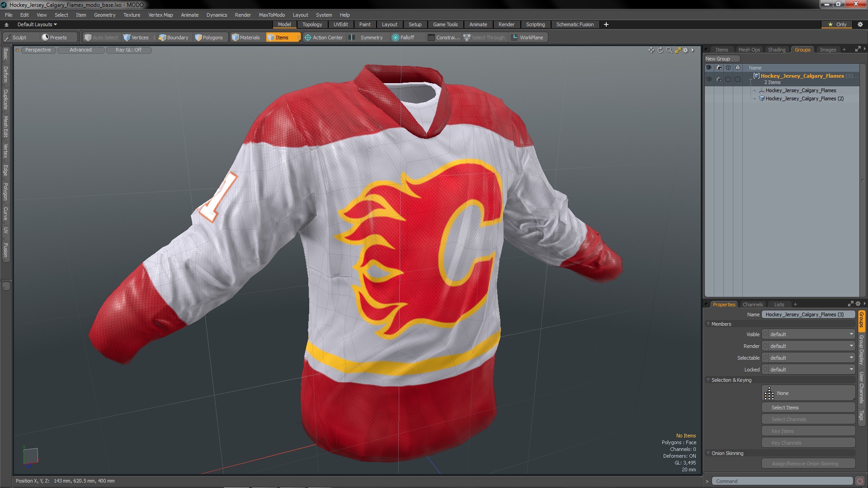The image size is (868, 488).
Task: Collapse the Selection & Keying section
Action: pos(708,380)
